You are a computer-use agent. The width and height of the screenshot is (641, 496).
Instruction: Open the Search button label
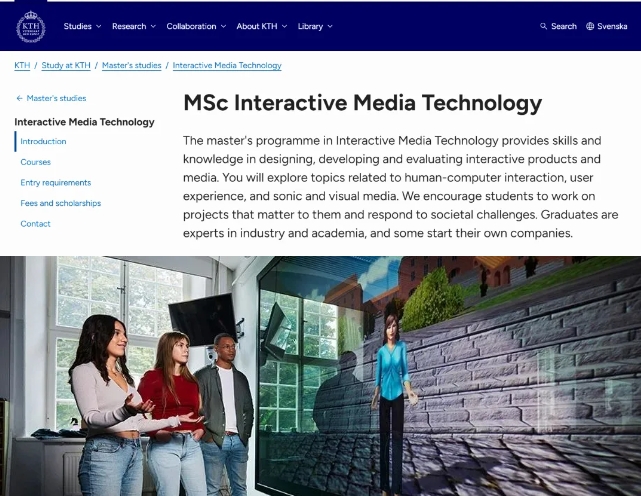(564, 26)
